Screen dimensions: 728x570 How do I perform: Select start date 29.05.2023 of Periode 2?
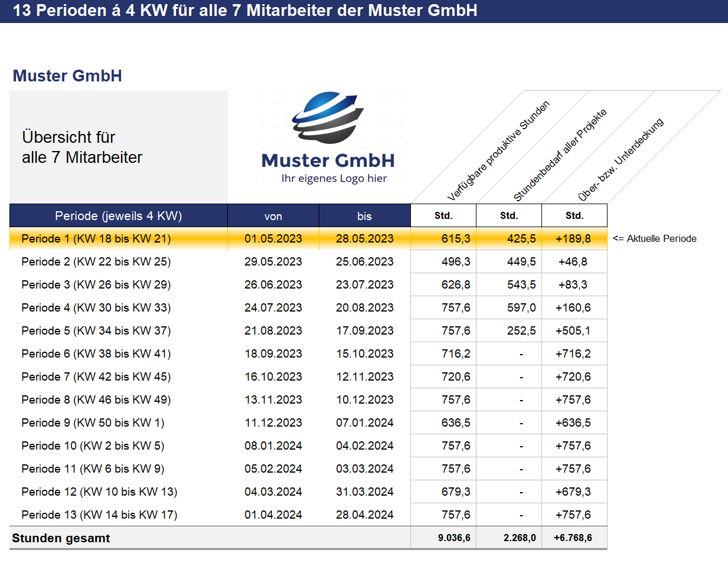click(x=273, y=261)
